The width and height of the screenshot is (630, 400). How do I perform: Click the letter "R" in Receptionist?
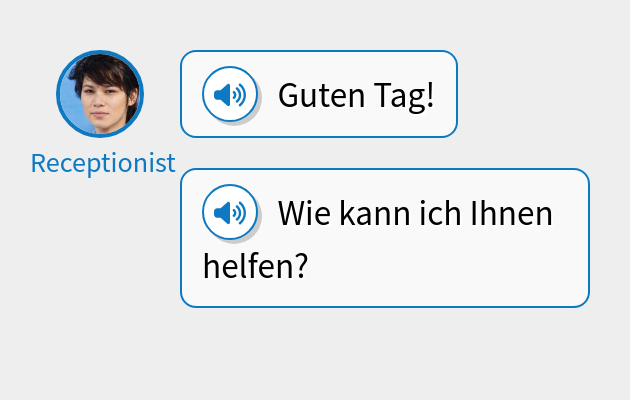coord(38,163)
